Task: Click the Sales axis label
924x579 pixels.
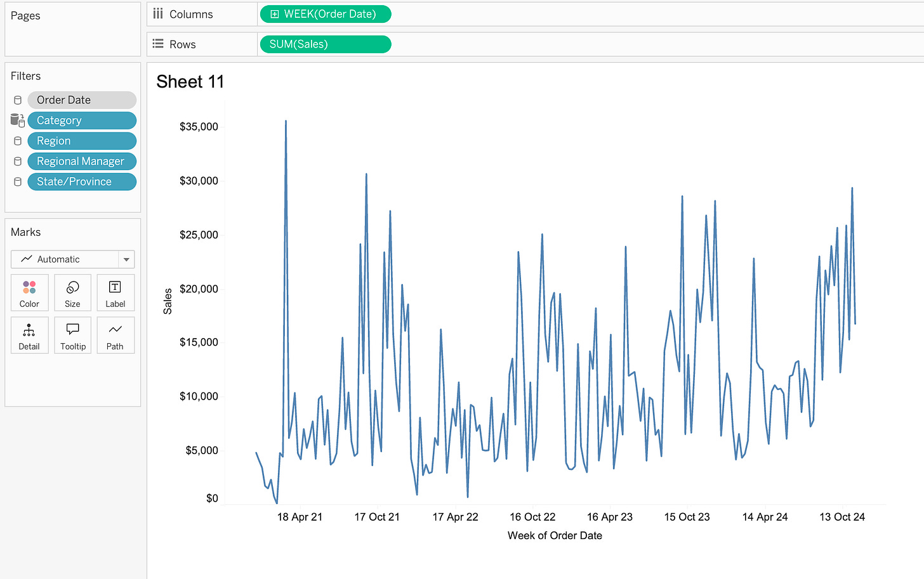Action: [168, 301]
